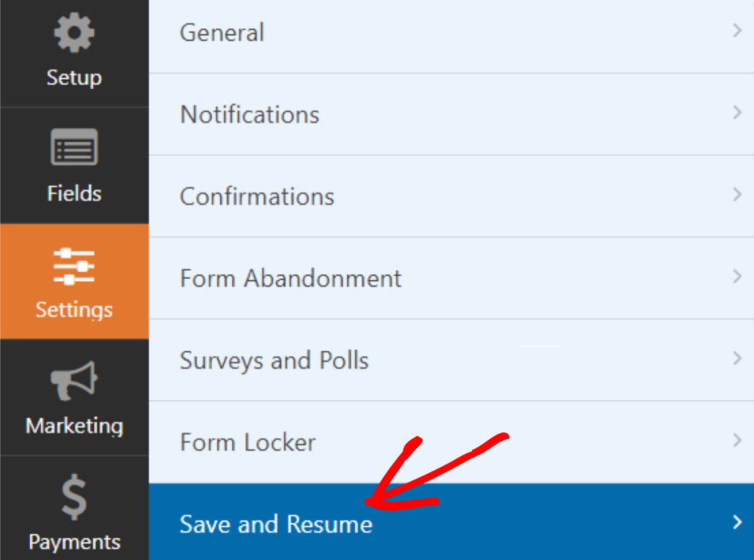Viewport: 754px width, 560px height.
Task: Open the General settings text
Action: pos(222,32)
